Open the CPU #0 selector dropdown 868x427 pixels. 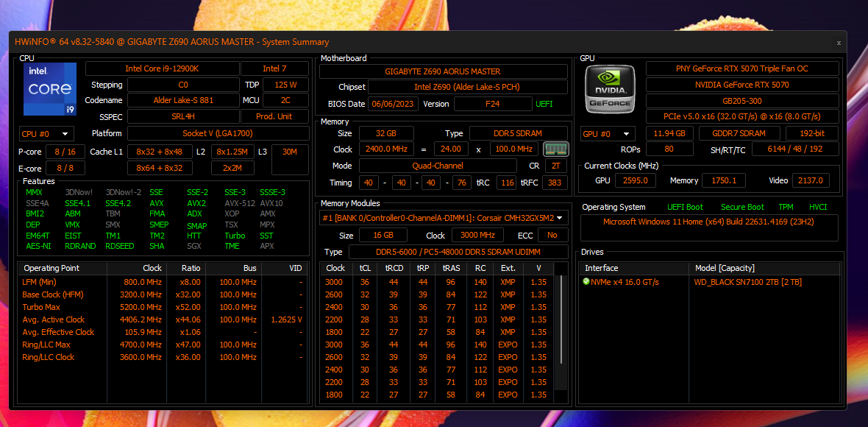(46, 133)
